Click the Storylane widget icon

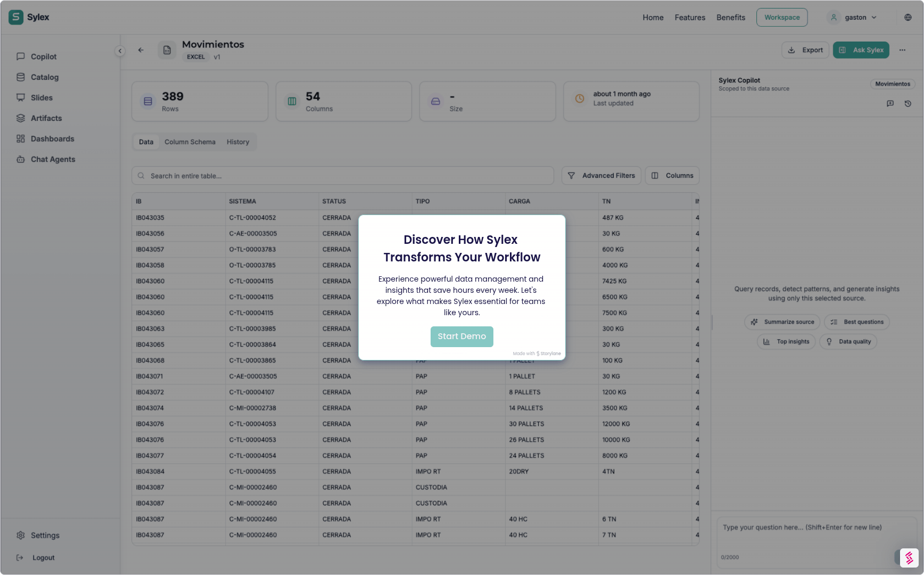909,558
